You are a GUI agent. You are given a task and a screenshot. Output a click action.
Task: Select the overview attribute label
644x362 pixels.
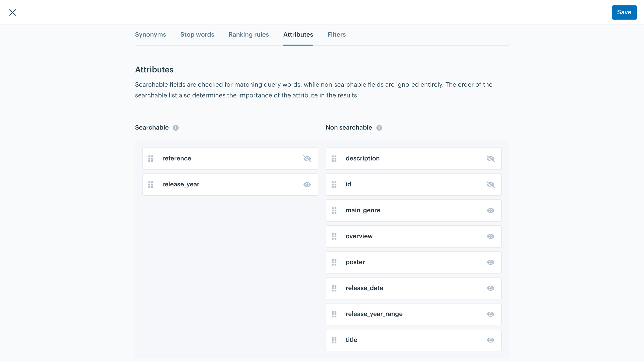[359, 236]
